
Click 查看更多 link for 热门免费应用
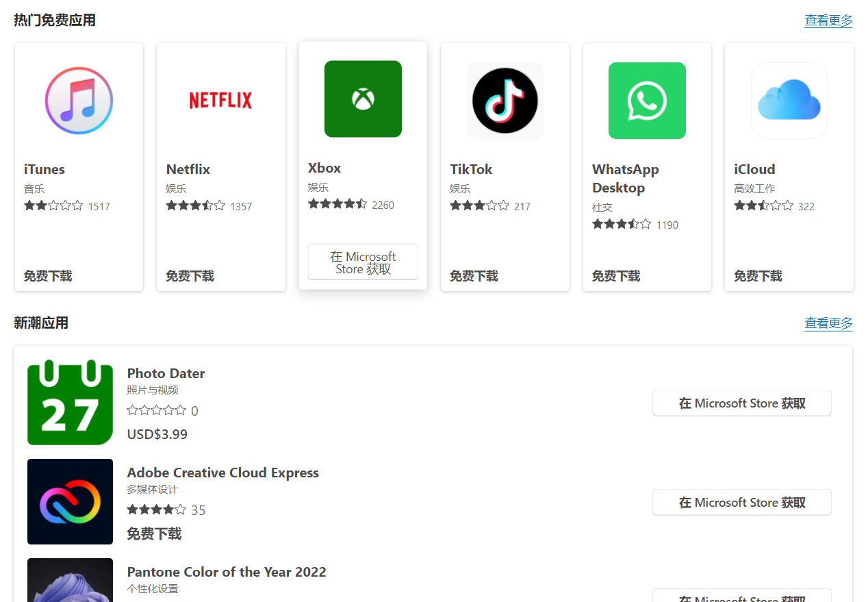pyautogui.click(x=828, y=21)
